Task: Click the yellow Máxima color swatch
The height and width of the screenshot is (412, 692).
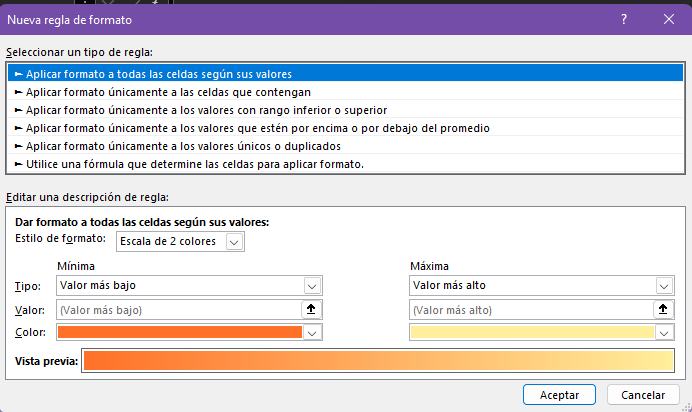Action: (x=532, y=332)
